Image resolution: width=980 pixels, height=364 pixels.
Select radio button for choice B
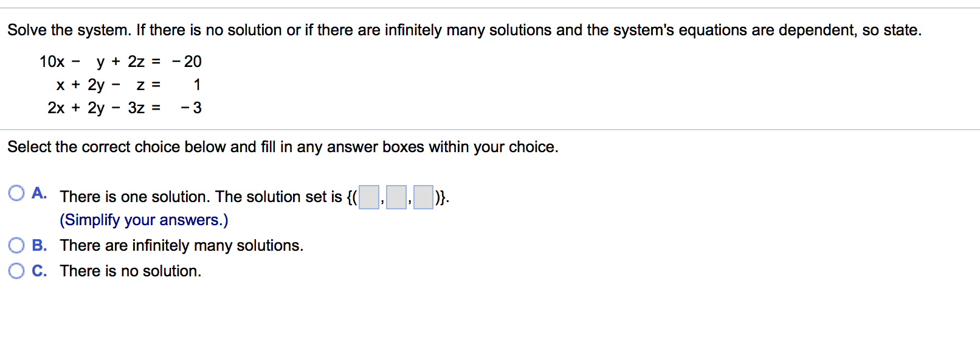pyautogui.click(x=16, y=245)
